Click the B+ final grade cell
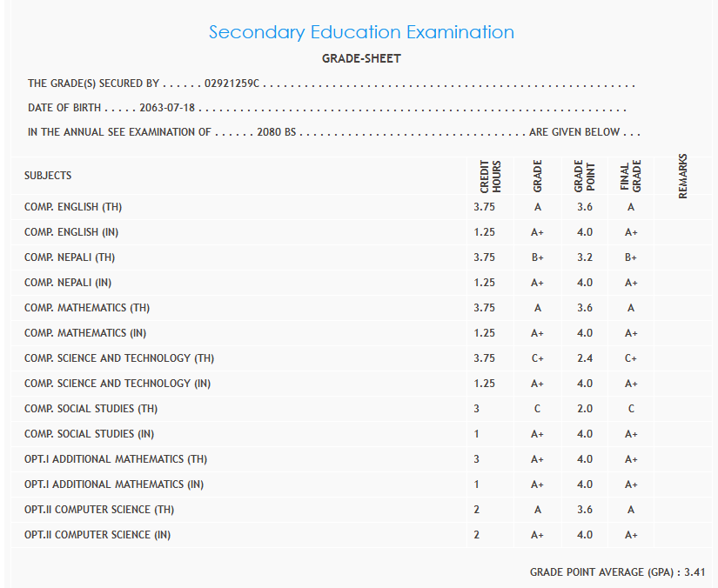The image size is (718, 588). click(x=631, y=257)
